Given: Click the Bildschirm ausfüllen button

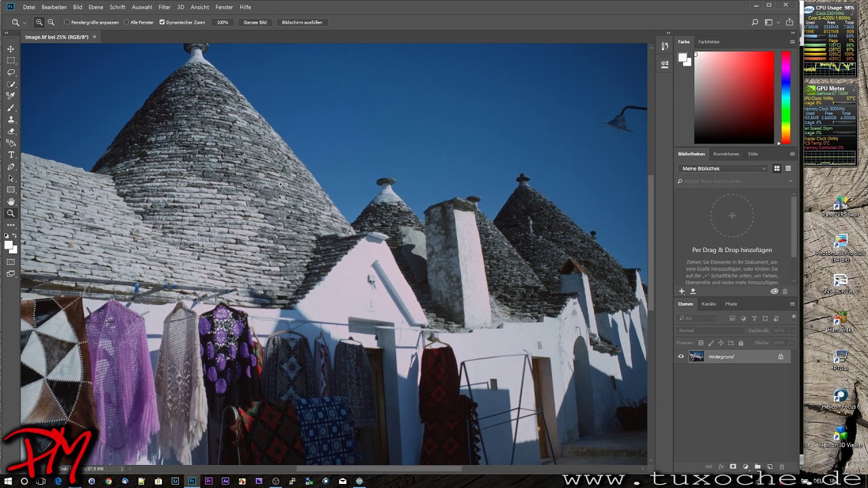Looking at the screenshot, I should (x=302, y=22).
